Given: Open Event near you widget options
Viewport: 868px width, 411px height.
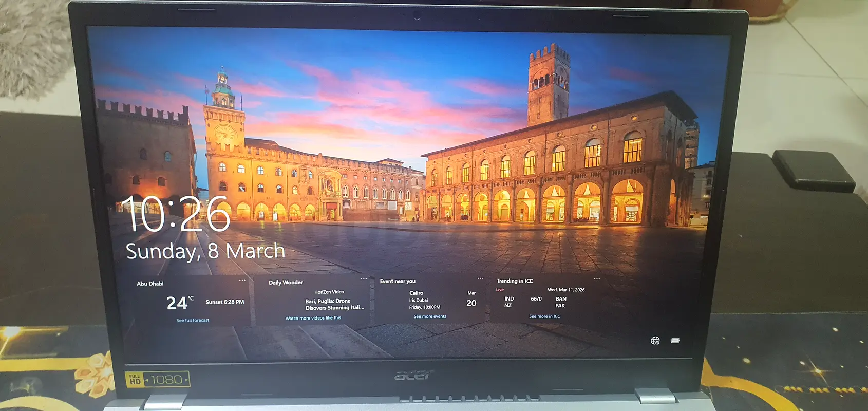Looking at the screenshot, I should (480, 278).
